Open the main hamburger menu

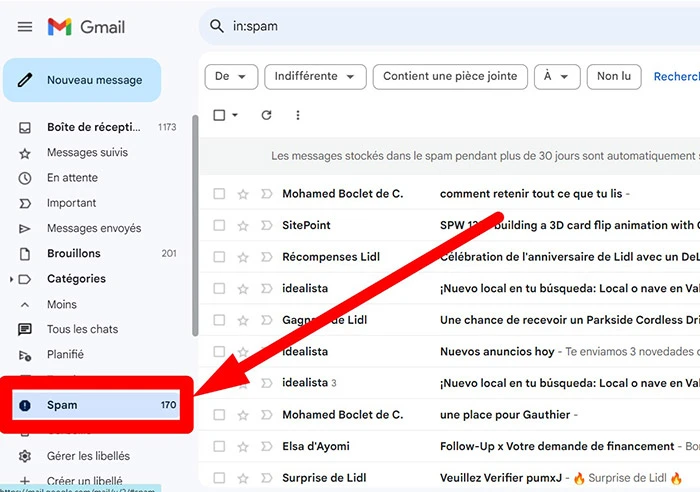click(25, 27)
